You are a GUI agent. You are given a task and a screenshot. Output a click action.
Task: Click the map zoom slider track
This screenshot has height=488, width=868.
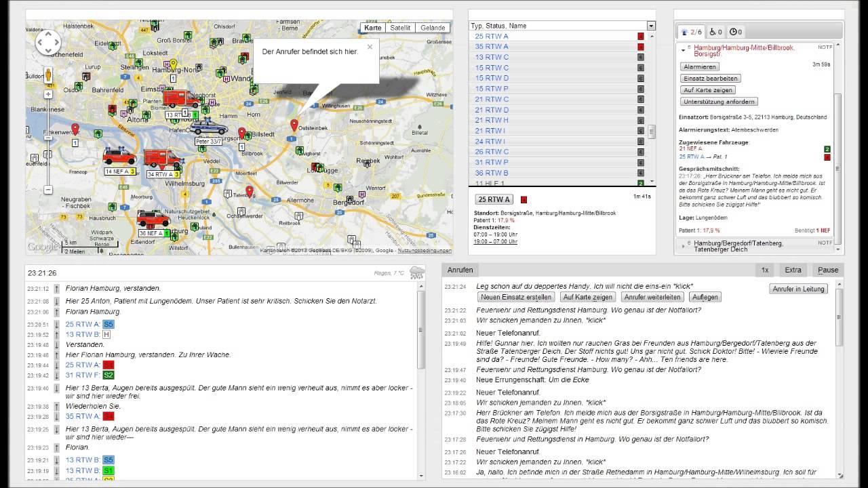(x=48, y=141)
